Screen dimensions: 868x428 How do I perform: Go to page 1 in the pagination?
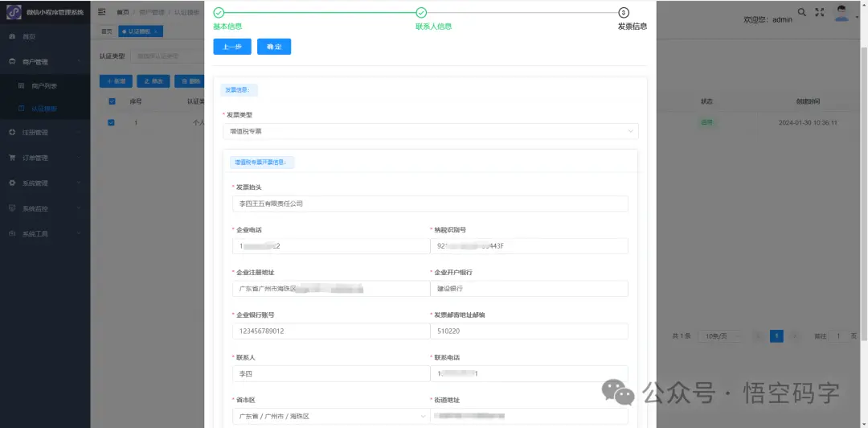pos(776,336)
